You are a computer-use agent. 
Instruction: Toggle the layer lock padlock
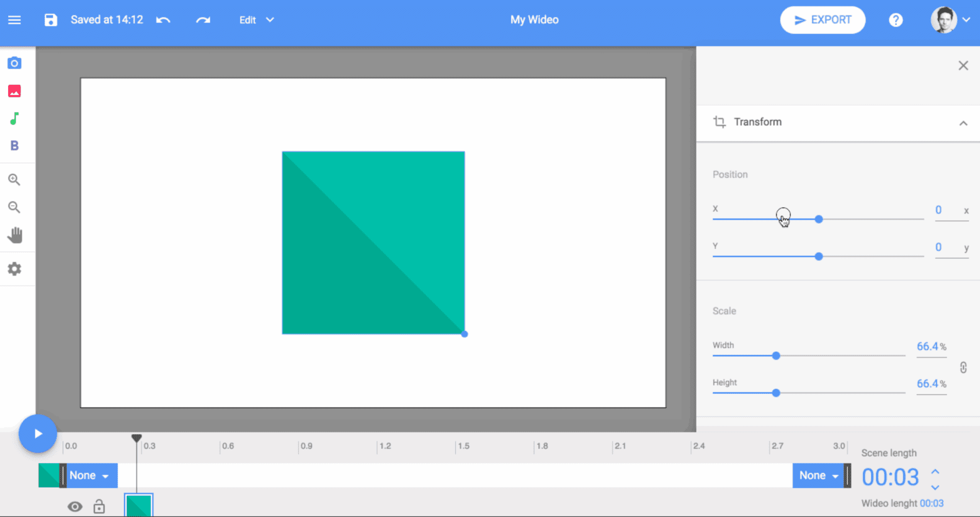99,506
